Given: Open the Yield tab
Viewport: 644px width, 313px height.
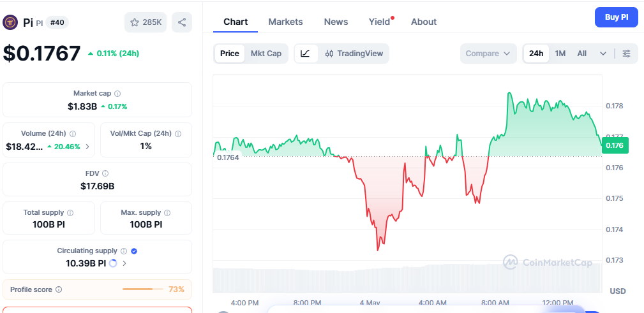Looking at the screenshot, I should [380, 22].
